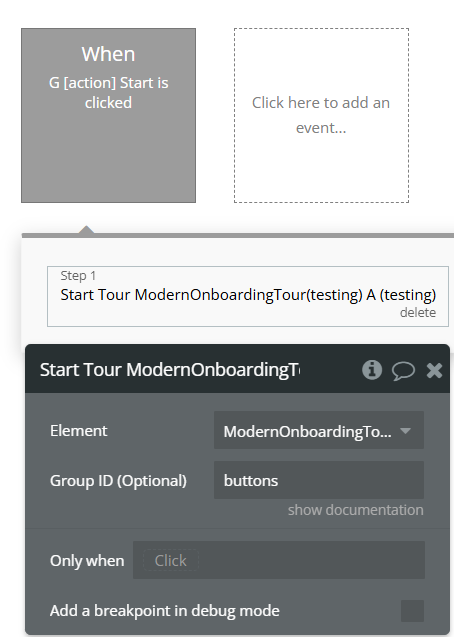This screenshot has height=637, width=454.
Task: Delete Step 1 using the delete link
Action: (x=418, y=312)
